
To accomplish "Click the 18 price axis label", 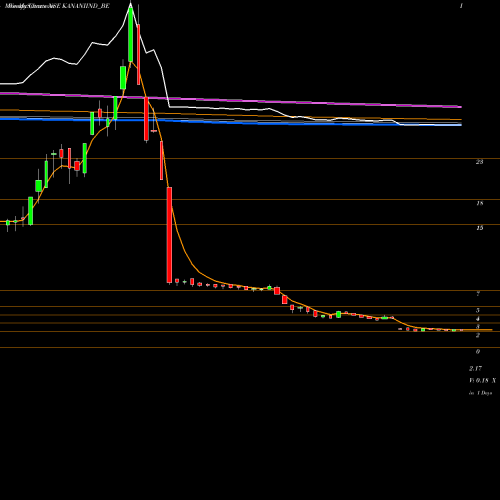I will [479, 203].
